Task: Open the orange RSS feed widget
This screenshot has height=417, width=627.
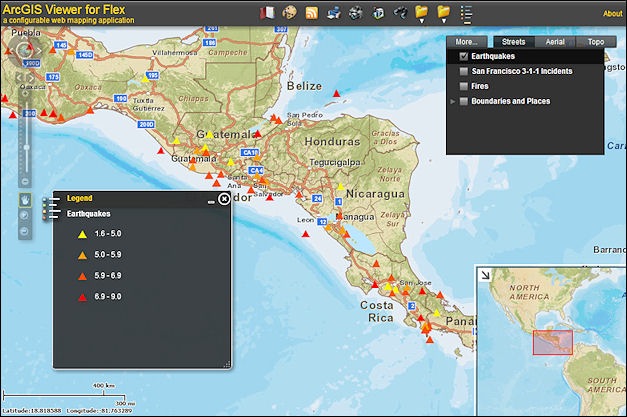Action: 312,13
